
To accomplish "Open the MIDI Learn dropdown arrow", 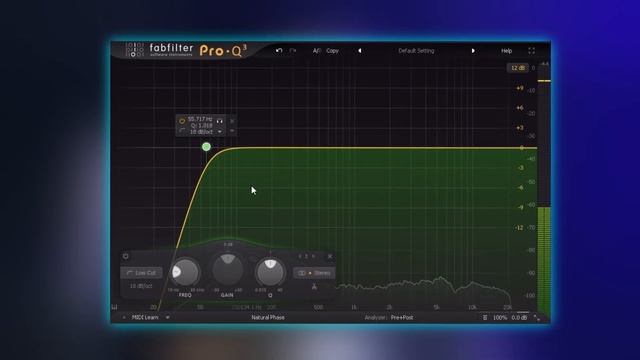I will (167, 317).
